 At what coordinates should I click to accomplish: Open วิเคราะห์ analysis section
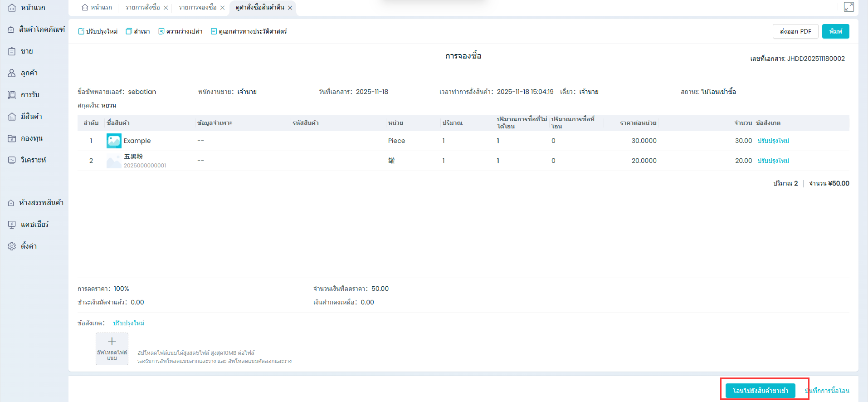coord(33,160)
